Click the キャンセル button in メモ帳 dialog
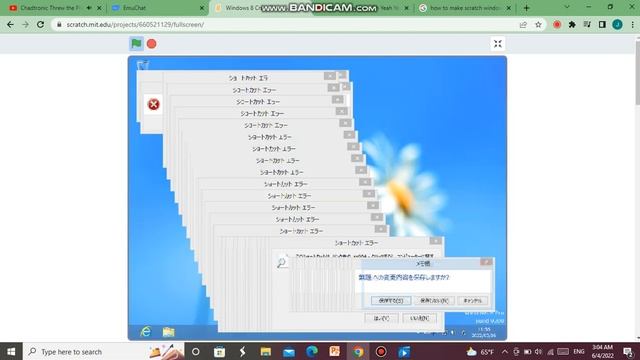The image size is (640, 360). (x=473, y=300)
